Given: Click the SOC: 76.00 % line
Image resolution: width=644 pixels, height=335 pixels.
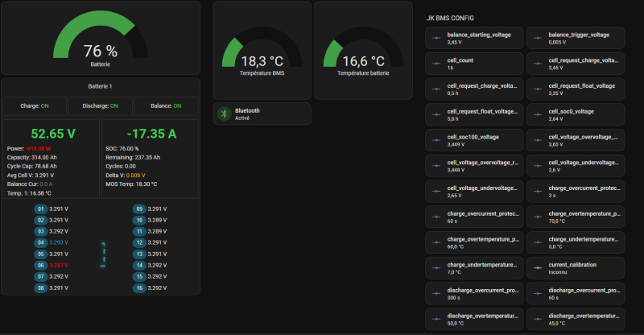Looking at the screenshot, I should (x=122, y=148).
